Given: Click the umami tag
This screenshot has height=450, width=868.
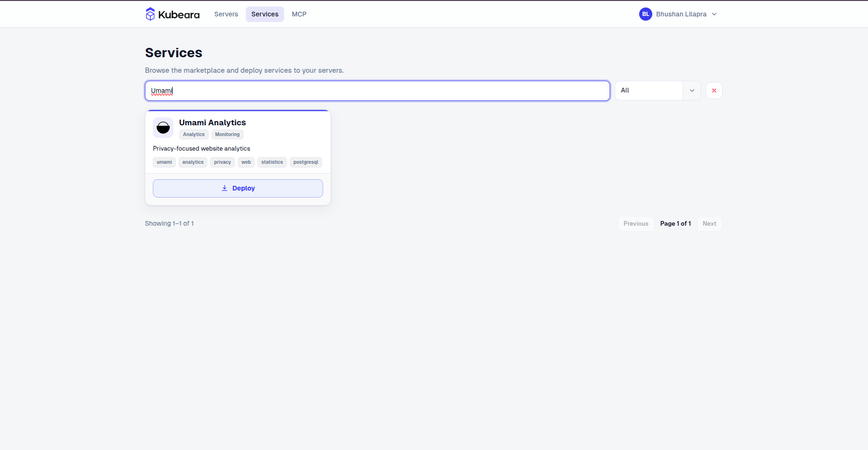Looking at the screenshot, I should 164,162.
